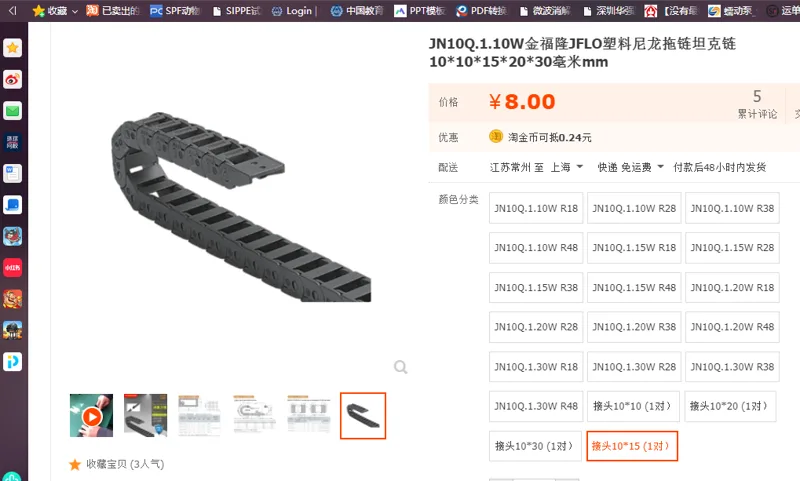This screenshot has height=481, width=800.
Task: Click the yellow star favorites sidebar icon
Action: pyautogui.click(x=12, y=48)
